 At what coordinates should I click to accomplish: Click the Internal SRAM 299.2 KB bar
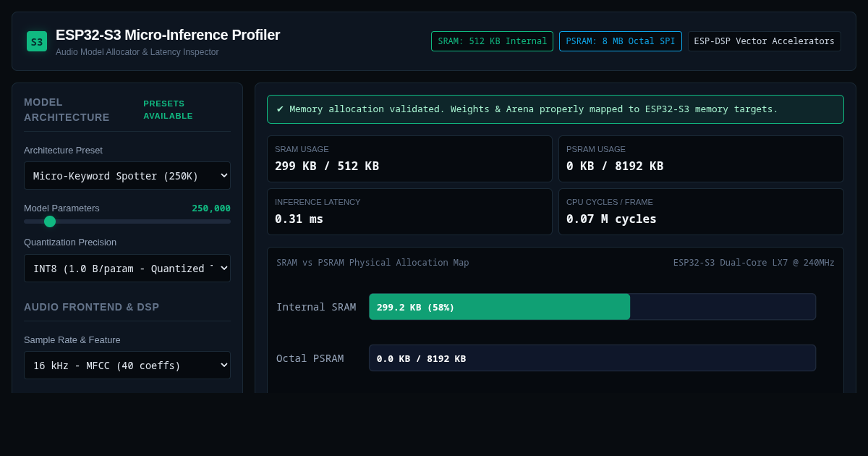(500, 307)
